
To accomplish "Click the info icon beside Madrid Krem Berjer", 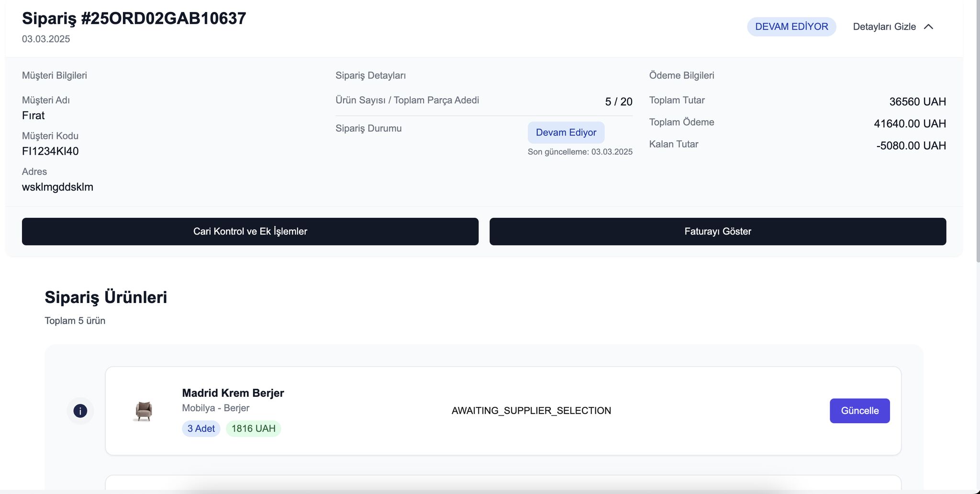I will (80, 411).
